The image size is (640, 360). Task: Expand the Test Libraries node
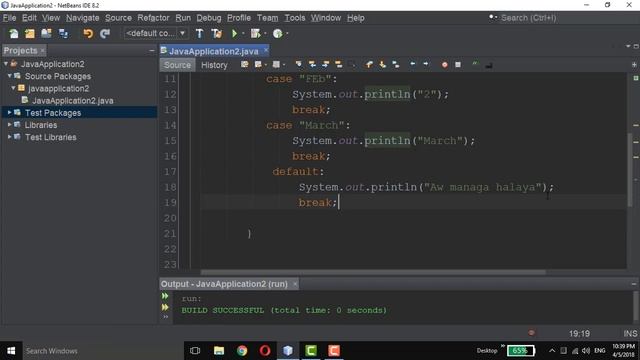(9, 137)
